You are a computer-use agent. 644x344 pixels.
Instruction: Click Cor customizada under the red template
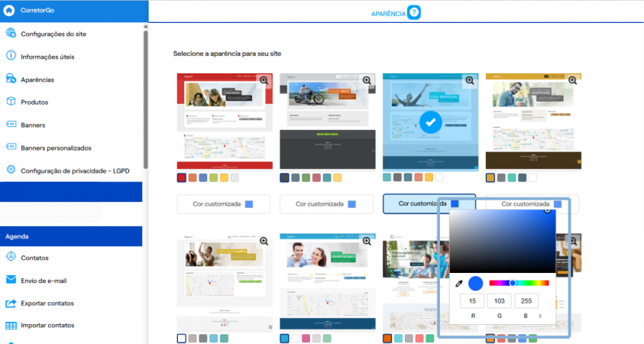click(223, 204)
